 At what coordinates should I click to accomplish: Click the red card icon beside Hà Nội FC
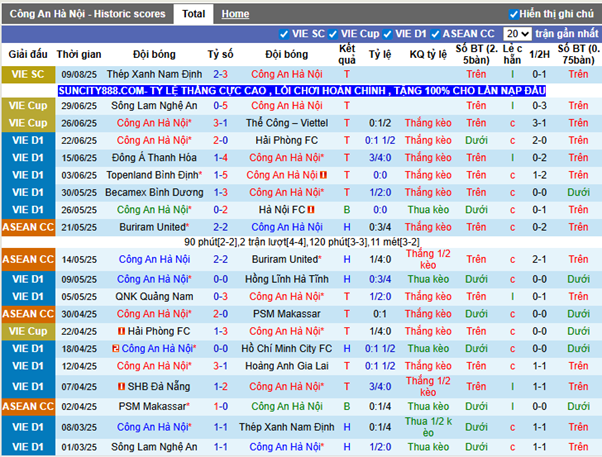click(311, 210)
